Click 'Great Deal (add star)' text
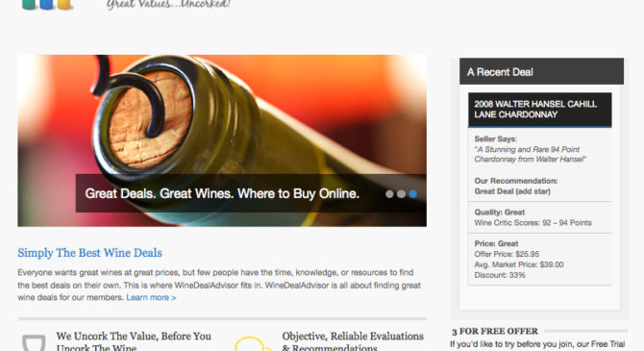The width and height of the screenshot is (644, 351). pos(512,191)
